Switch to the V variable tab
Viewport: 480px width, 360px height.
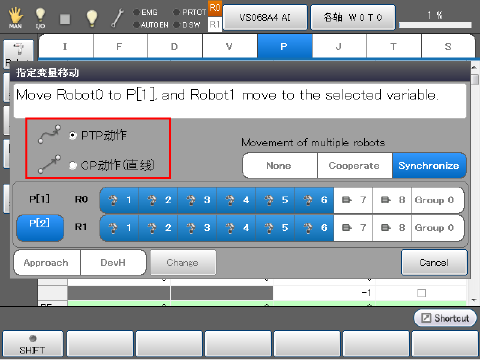point(230,46)
